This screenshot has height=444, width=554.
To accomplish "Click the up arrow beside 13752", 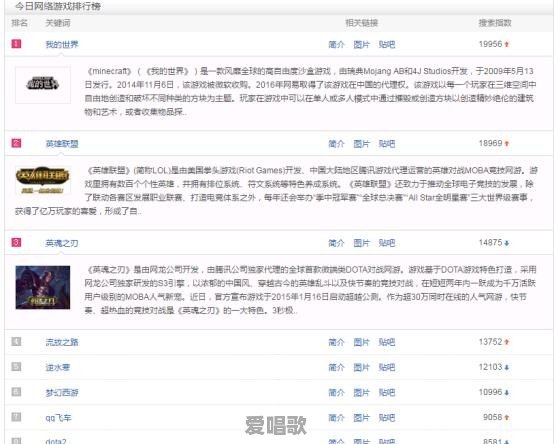I will pos(507,342).
